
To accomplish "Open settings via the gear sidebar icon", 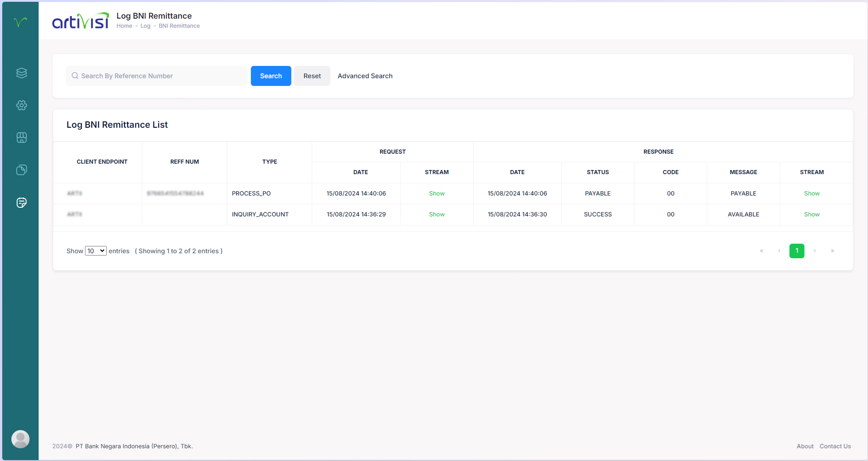I will coord(21,105).
